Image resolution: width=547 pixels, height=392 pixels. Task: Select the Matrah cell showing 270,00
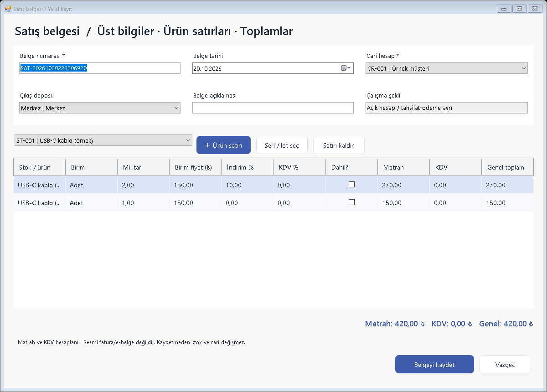(x=403, y=185)
